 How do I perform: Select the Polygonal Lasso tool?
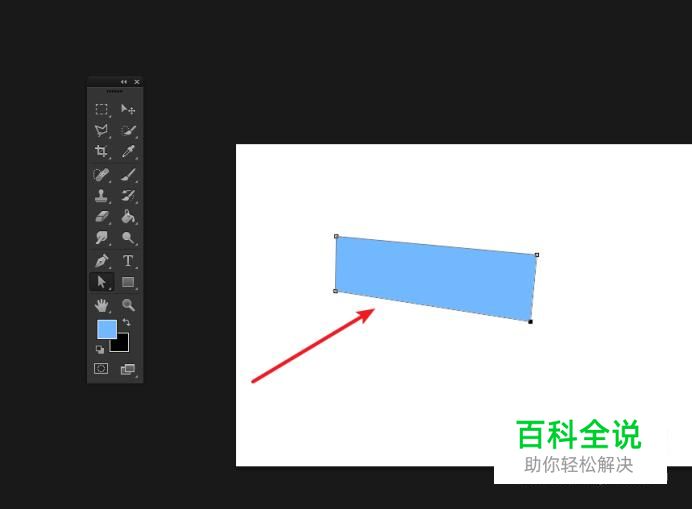pyautogui.click(x=102, y=130)
